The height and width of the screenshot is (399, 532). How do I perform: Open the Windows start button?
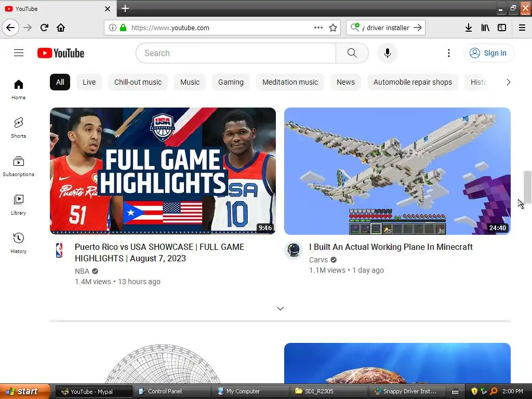25,391
